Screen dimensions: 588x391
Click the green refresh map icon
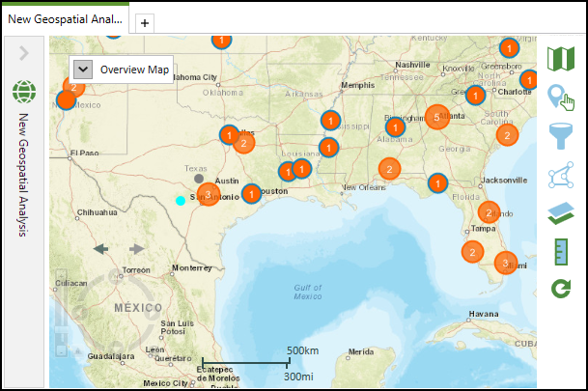560,288
